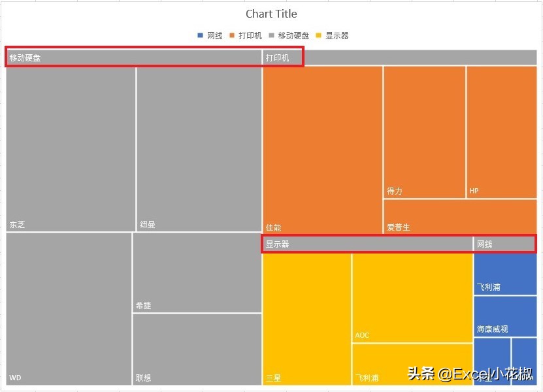Select the 纽曼 treemap tile

(x=199, y=149)
